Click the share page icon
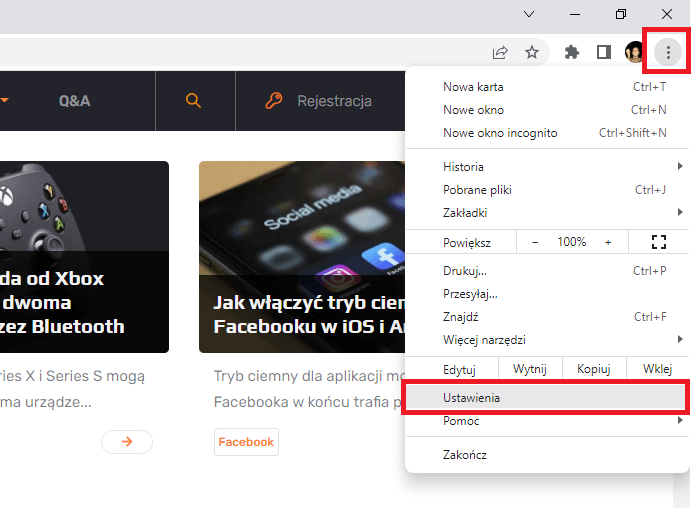Image resolution: width=691 pixels, height=508 pixels. pyautogui.click(x=500, y=52)
